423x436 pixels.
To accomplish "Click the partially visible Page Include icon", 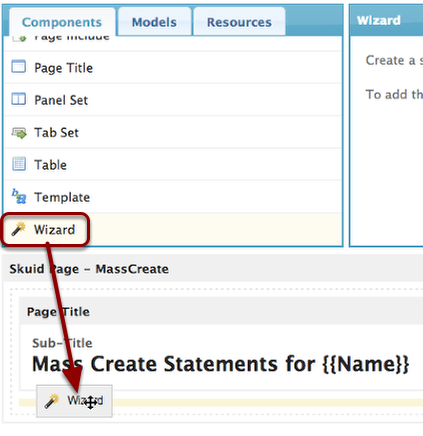I will pos(19,39).
